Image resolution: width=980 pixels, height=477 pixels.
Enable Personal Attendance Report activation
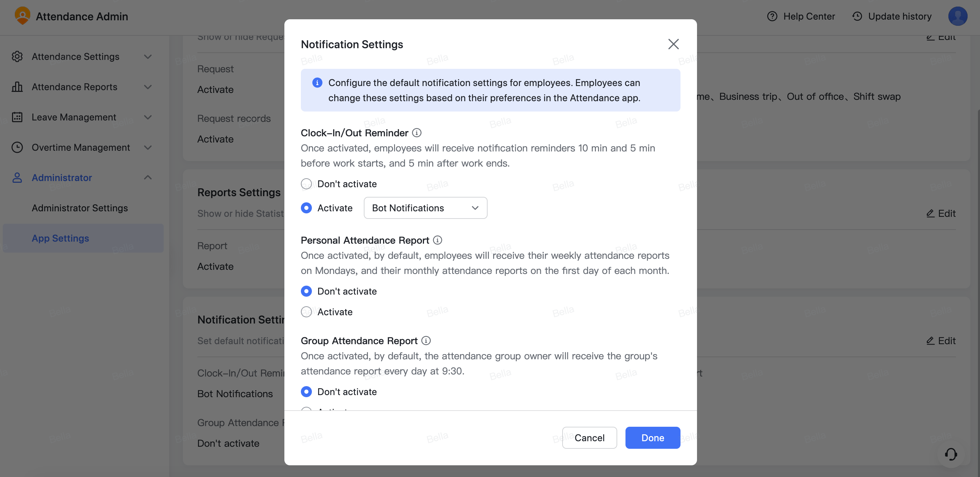(x=306, y=311)
